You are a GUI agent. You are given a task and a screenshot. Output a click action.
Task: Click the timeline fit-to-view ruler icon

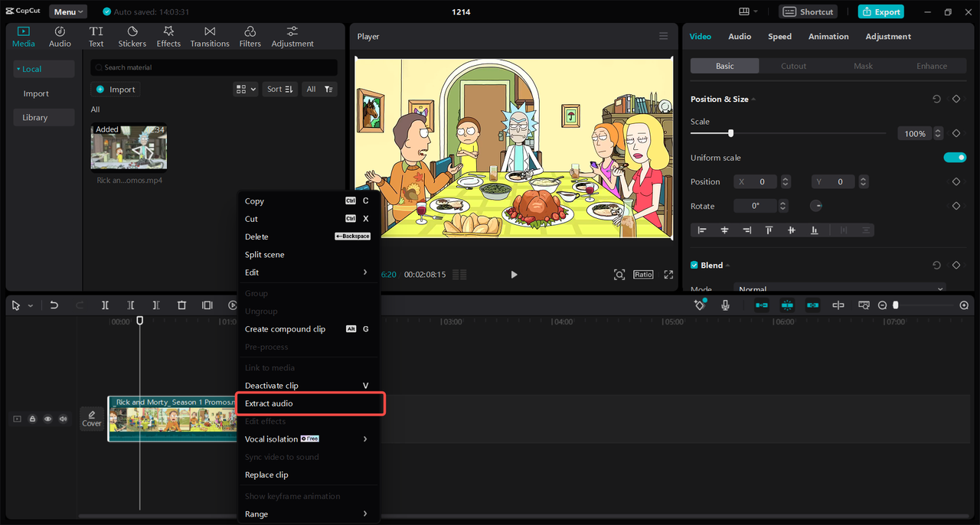click(864, 305)
